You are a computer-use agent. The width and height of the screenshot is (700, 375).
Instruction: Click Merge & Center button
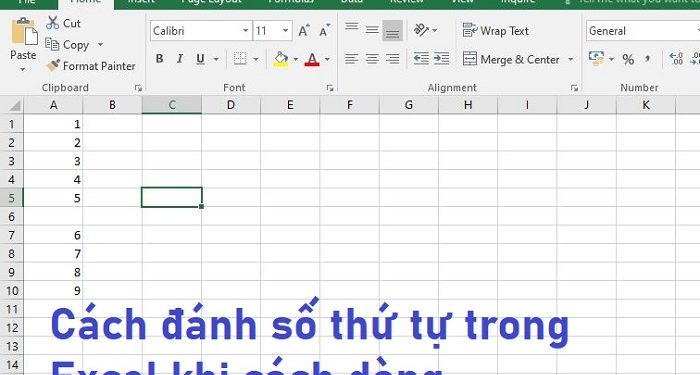coord(511,59)
